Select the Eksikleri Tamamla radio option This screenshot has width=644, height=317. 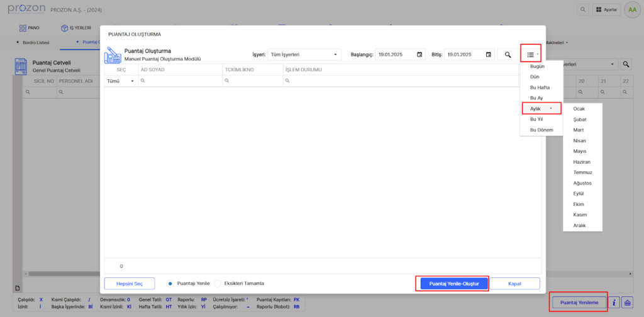tap(218, 284)
